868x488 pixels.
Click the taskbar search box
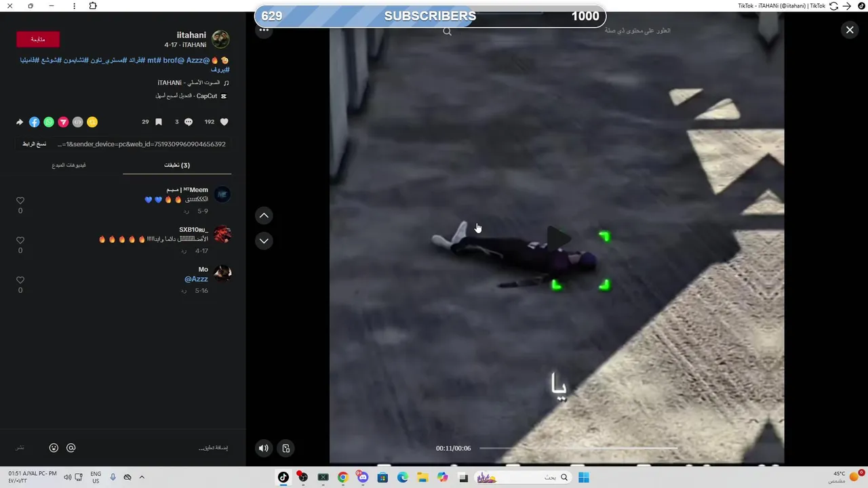pos(524,477)
